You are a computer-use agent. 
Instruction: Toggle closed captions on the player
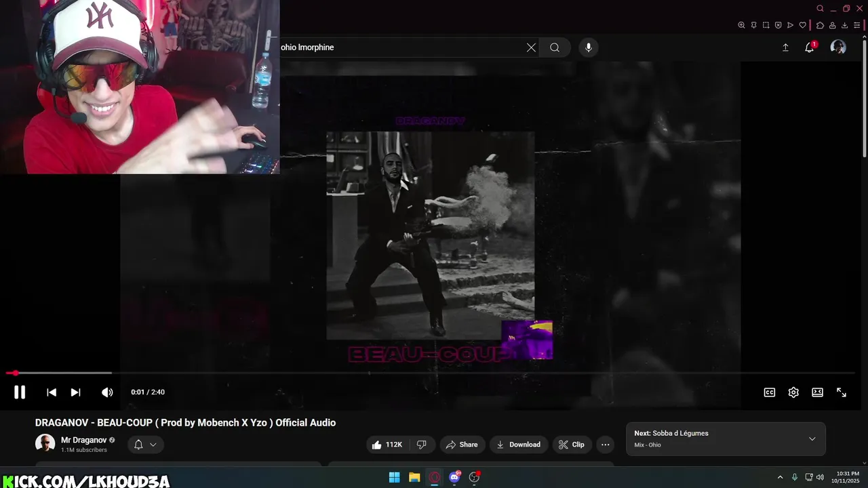coord(770,392)
